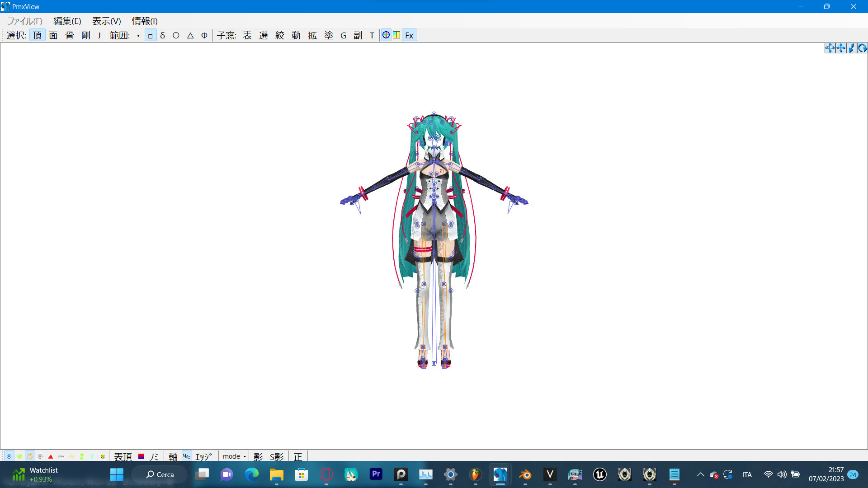Click 表頂 in the bottom status bar
Image resolution: width=868 pixels, height=488 pixels.
click(122, 456)
